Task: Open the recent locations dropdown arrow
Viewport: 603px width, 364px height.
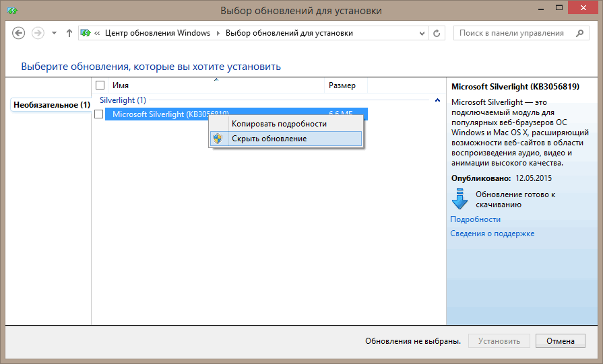Action: click(x=54, y=33)
